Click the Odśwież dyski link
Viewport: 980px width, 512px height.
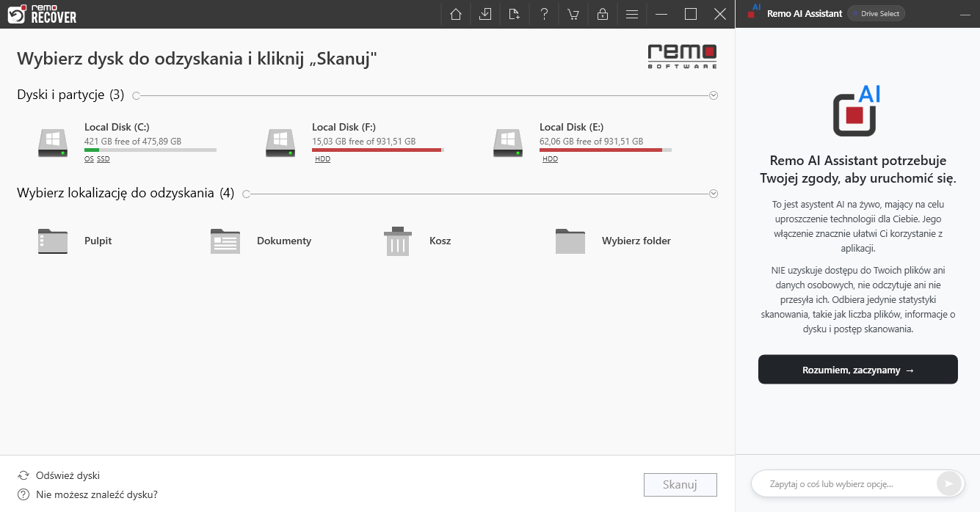coord(68,475)
